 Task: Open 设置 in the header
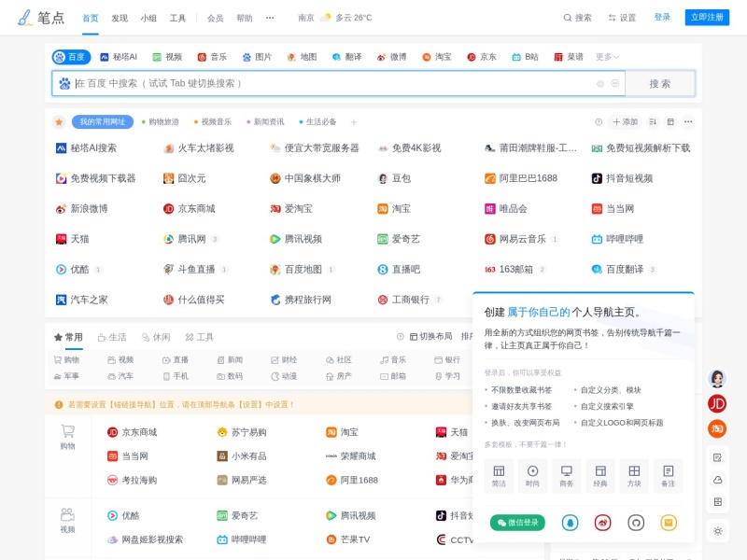click(622, 18)
